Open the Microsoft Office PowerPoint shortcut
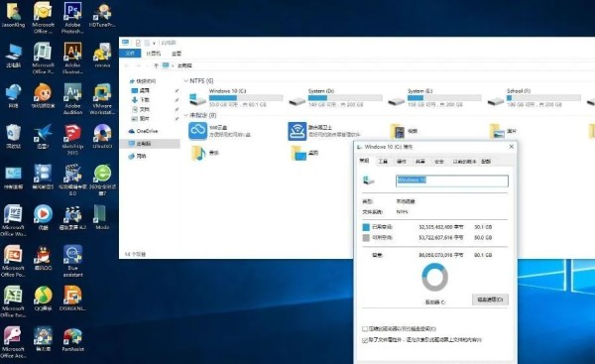Screen dimensions: 595x364 pyautogui.click(x=13, y=261)
